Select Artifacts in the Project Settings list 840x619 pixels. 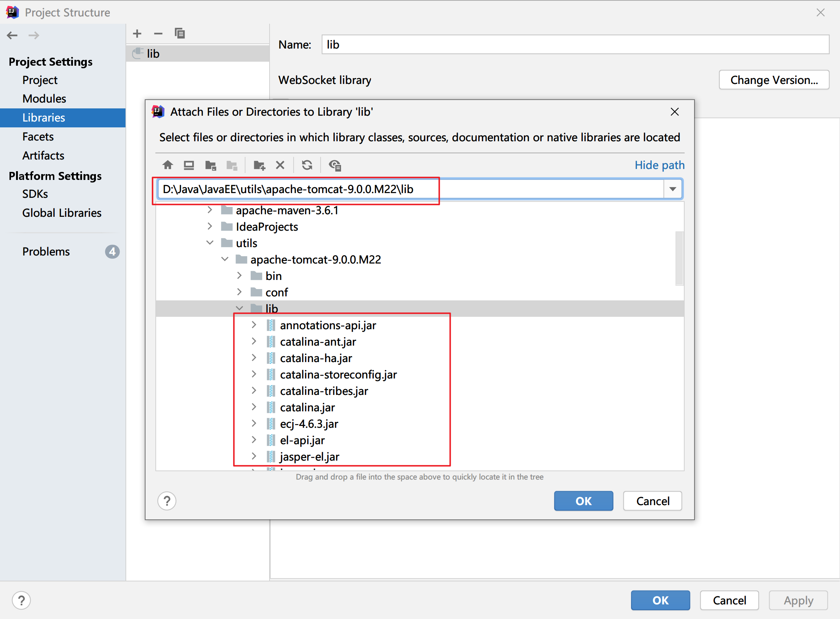(43, 155)
